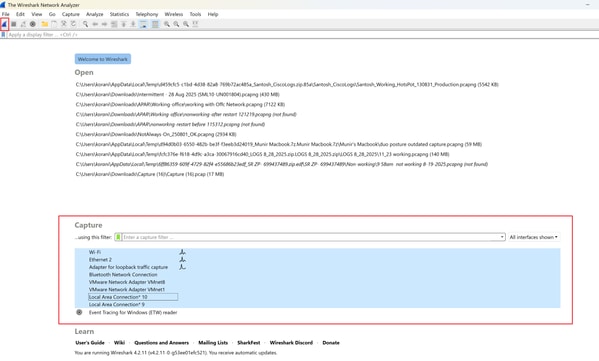Open the Statistics menu
The width and height of the screenshot is (599, 361).
(x=119, y=14)
